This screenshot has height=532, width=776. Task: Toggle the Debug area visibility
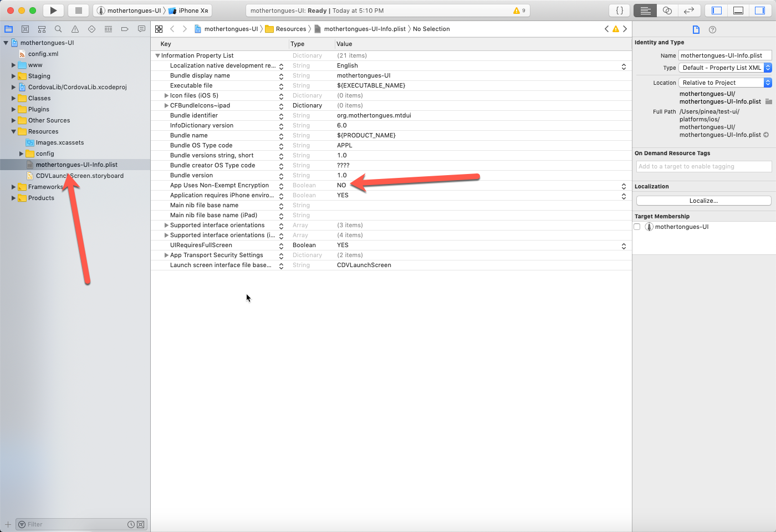(x=738, y=11)
